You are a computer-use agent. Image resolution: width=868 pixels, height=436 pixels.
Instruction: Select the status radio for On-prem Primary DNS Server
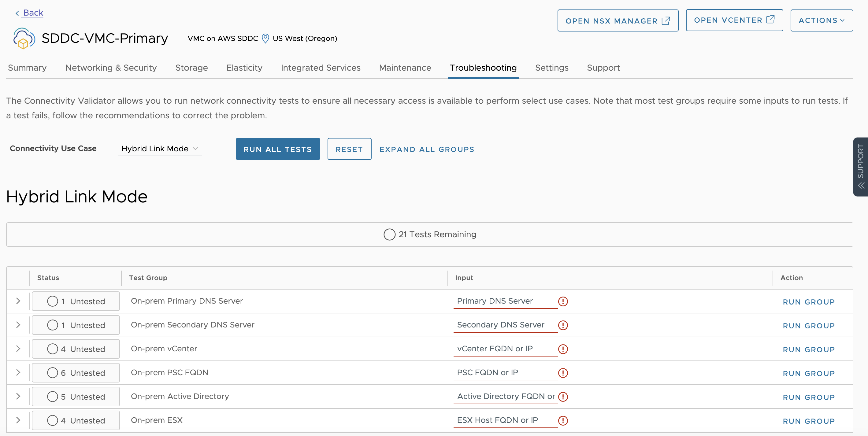53,301
